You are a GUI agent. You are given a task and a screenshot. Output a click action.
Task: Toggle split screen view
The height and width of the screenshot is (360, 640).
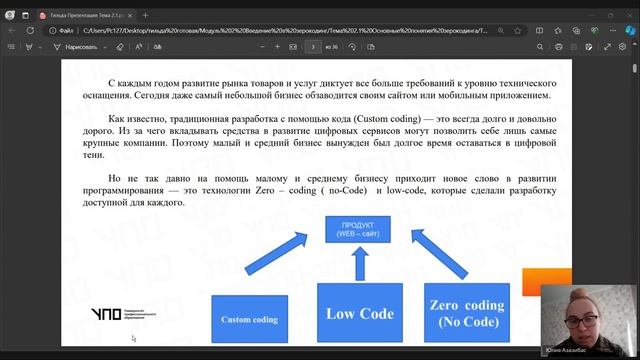[540, 31]
